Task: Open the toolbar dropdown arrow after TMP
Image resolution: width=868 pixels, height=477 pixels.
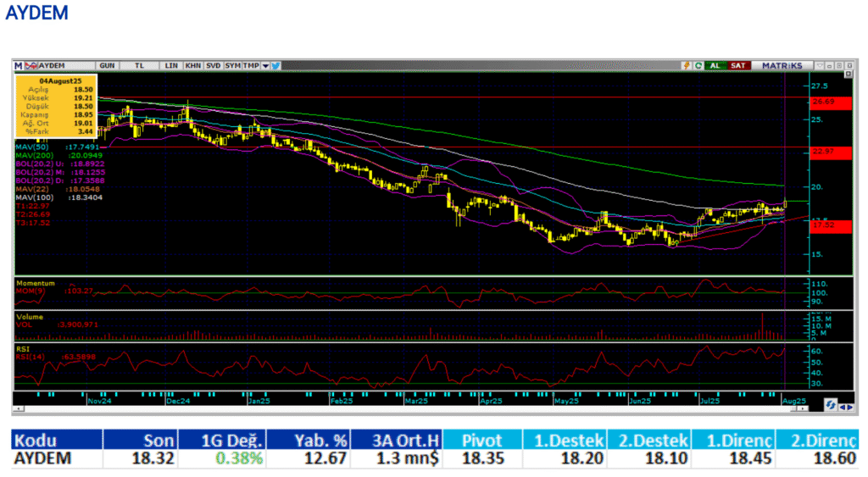Action: (x=265, y=66)
